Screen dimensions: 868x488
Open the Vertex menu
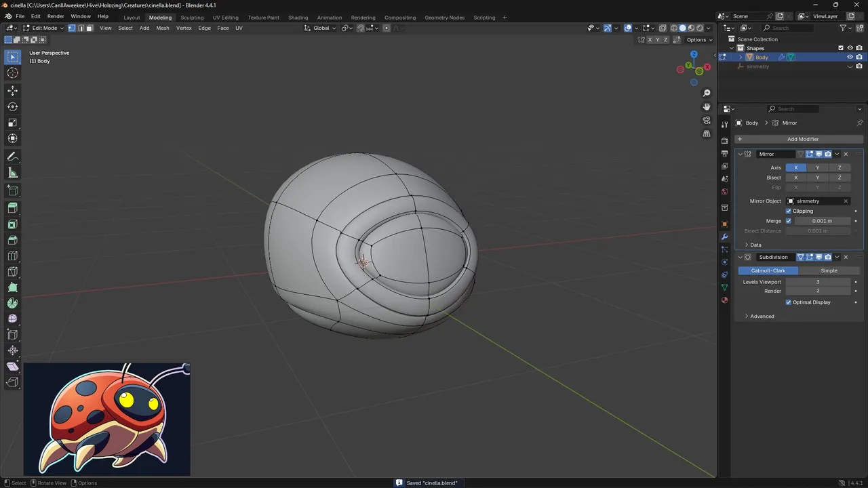tap(184, 28)
